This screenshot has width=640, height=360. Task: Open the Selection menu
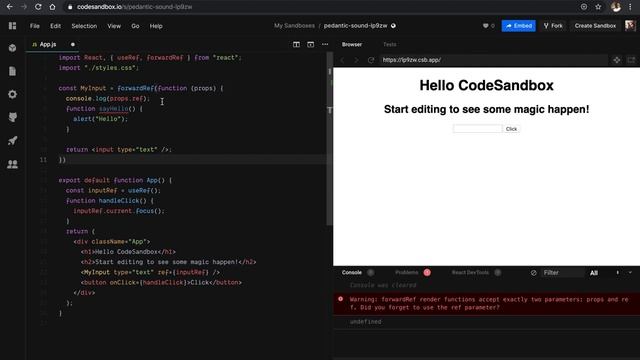(x=84, y=26)
